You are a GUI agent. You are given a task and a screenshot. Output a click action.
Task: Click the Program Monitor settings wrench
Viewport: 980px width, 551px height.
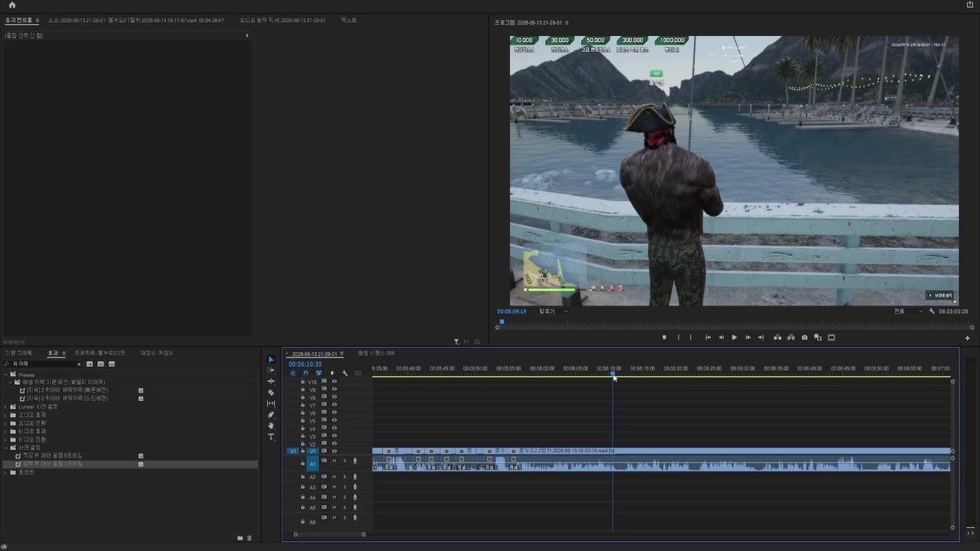pyautogui.click(x=932, y=311)
